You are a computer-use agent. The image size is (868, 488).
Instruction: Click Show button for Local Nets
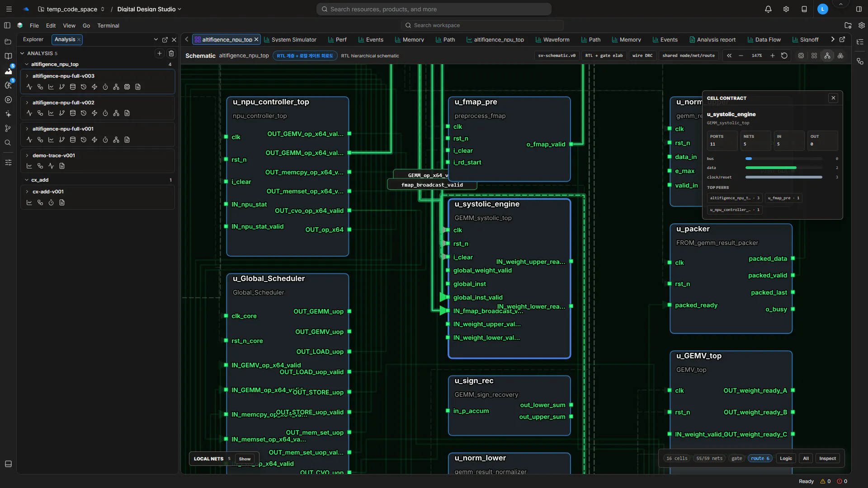pos(245,459)
